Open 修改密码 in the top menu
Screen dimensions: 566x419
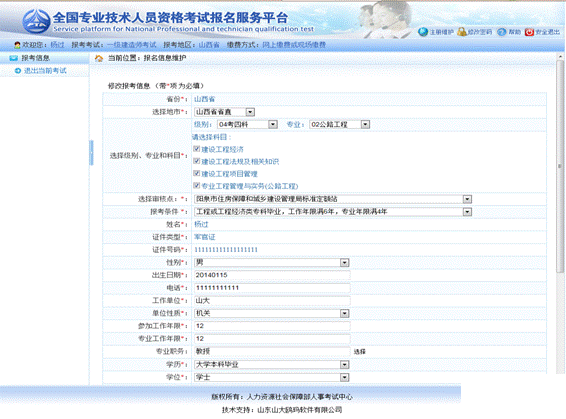tap(480, 32)
